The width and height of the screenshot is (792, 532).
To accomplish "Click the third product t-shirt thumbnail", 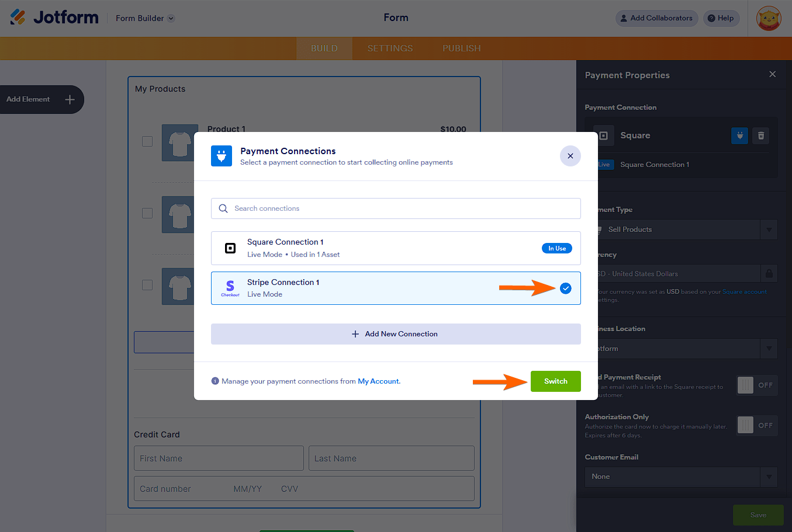I will pyautogui.click(x=179, y=286).
